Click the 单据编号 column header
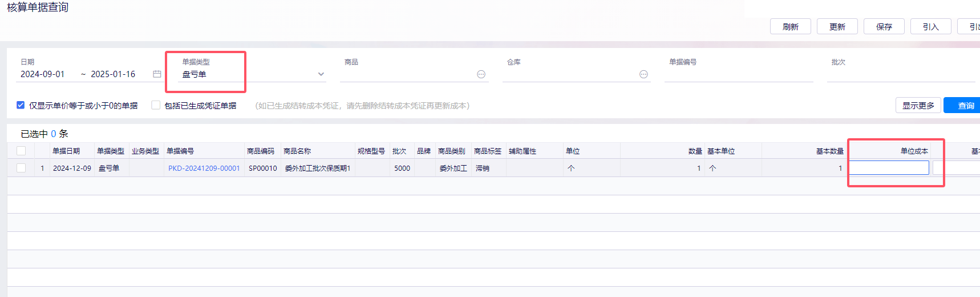 click(180, 151)
